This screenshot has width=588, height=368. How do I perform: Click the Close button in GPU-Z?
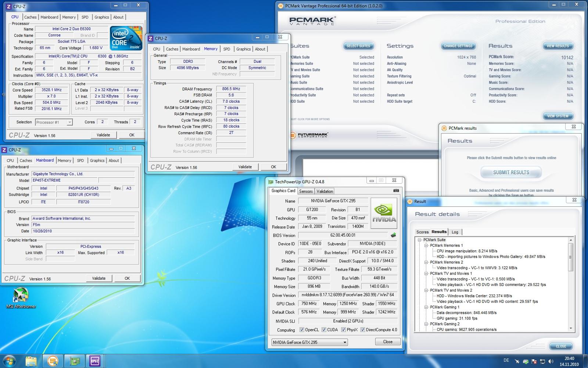coord(388,342)
